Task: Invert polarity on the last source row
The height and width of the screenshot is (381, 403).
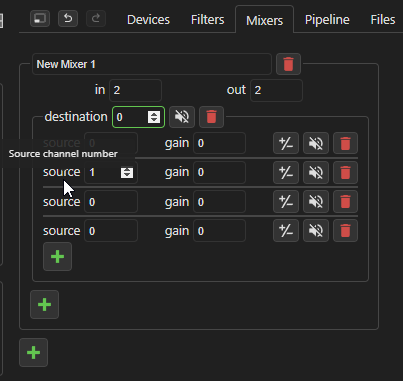Action: pyautogui.click(x=286, y=231)
